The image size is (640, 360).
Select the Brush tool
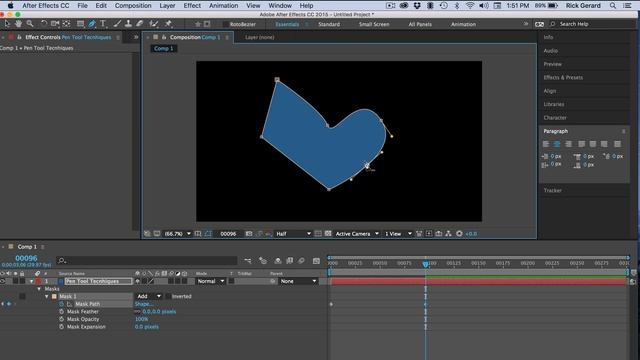[117, 24]
